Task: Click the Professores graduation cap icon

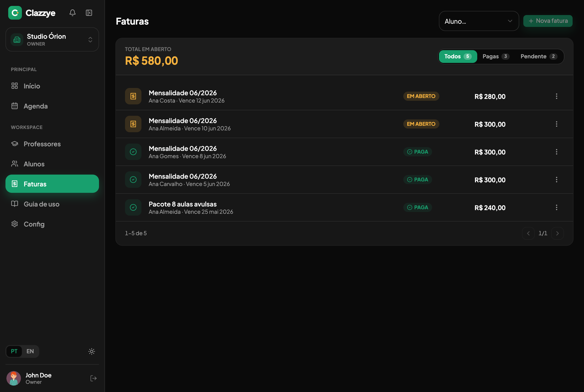Action: tap(15, 144)
